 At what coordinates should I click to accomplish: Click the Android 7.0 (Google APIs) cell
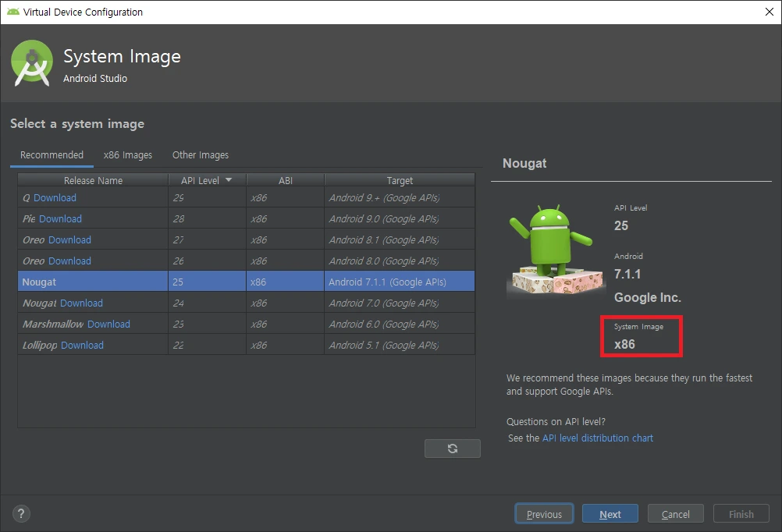pos(400,303)
